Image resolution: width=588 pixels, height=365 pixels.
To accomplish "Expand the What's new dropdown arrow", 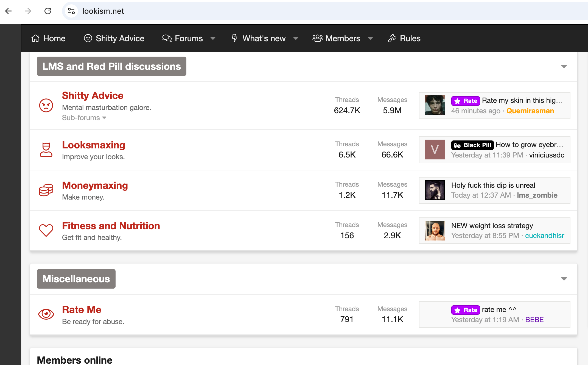I will 296,38.
